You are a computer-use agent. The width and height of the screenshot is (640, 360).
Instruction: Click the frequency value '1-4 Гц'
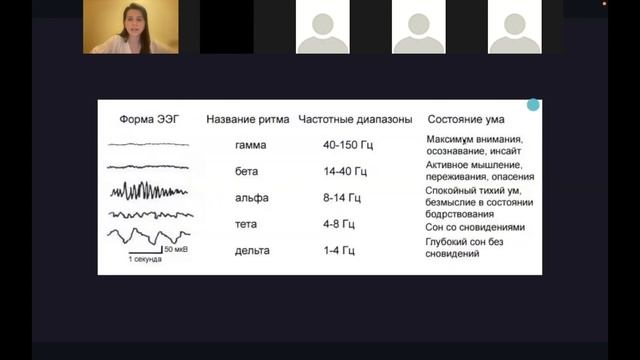click(x=339, y=250)
